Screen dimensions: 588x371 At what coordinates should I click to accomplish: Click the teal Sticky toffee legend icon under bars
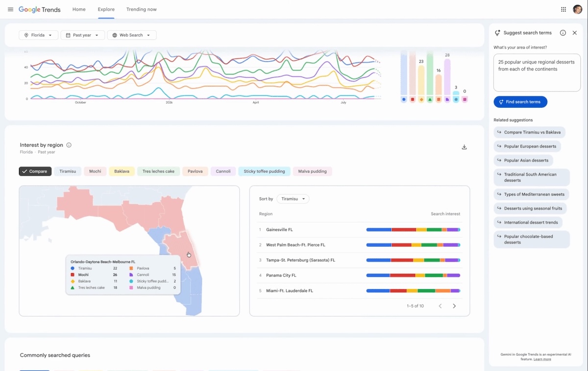456,99
